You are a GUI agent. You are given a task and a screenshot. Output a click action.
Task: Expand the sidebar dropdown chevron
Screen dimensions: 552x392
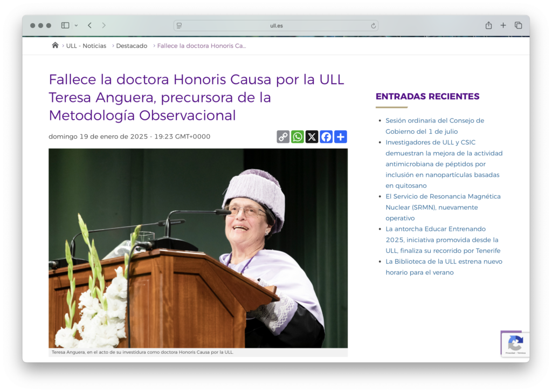point(76,25)
